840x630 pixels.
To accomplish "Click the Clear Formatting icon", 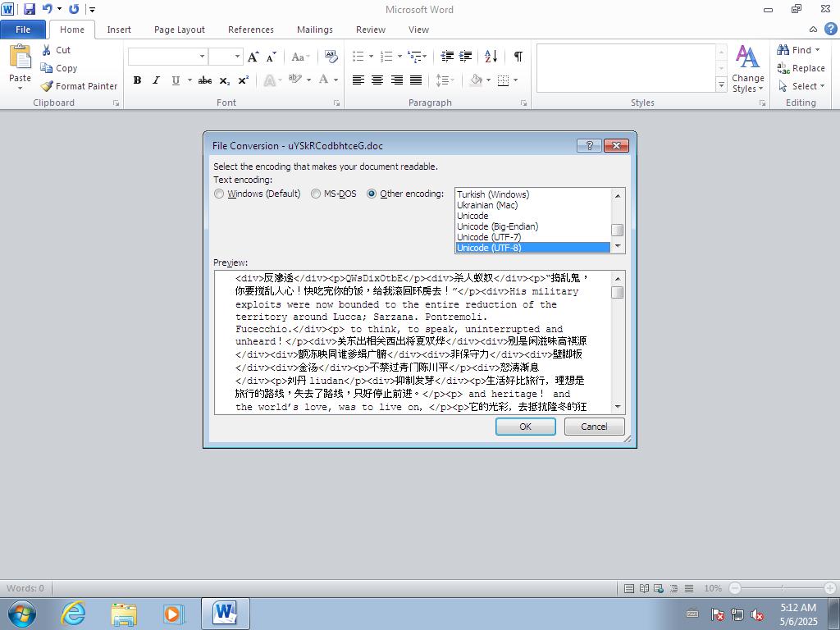I will (331, 57).
